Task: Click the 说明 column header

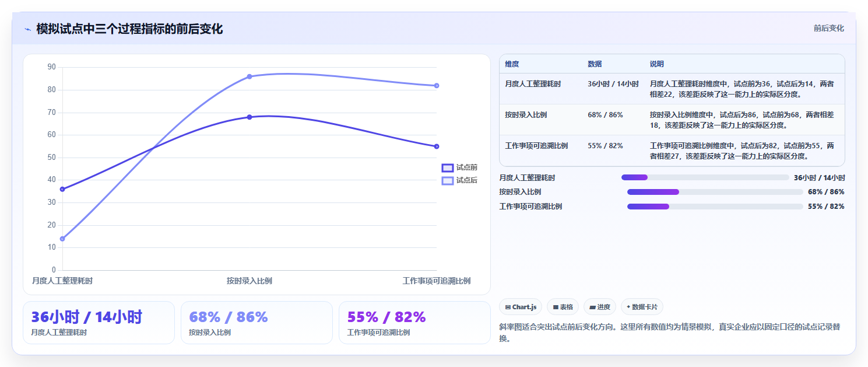Action: [657, 64]
